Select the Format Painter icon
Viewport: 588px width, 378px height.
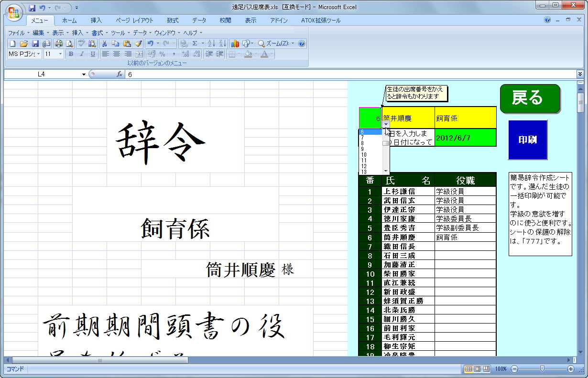click(139, 43)
